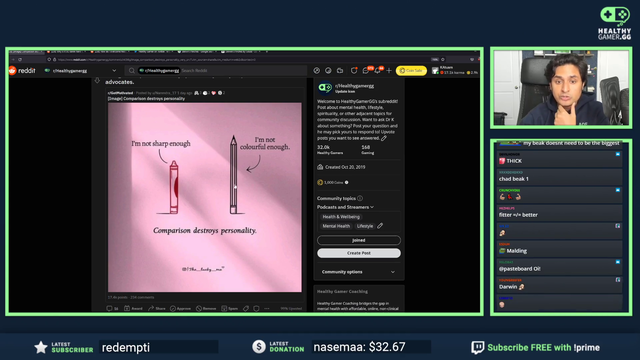Click the Approve checkmark under the post

tap(180, 309)
